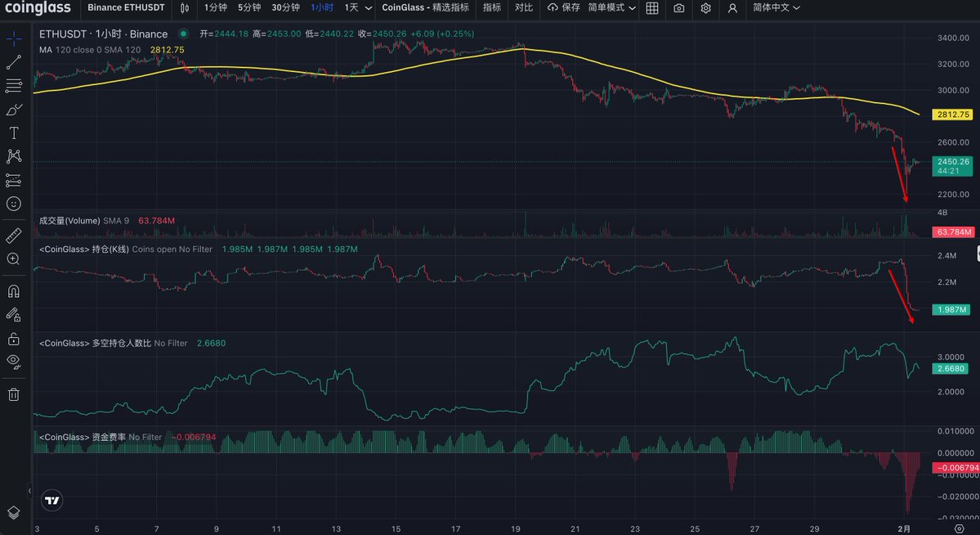Activate the ruler measure tool
980x535 pixels.
(x=13, y=236)
